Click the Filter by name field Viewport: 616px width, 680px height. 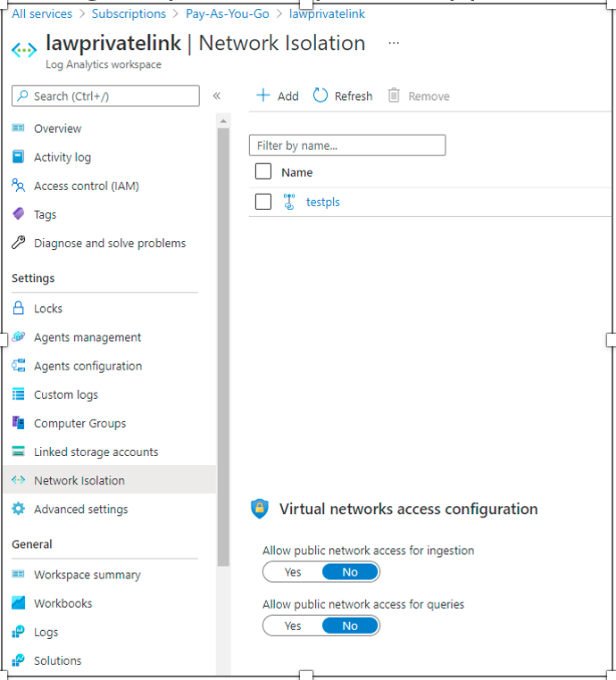click(x=347, y=145)
